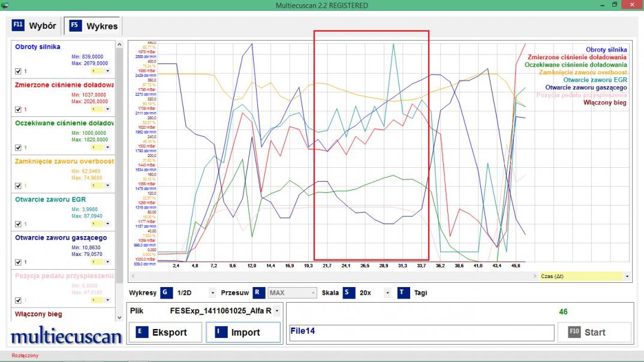
Task: Click the R hotkey icon beside Przesuw
Action: click(x=258, y=293)
